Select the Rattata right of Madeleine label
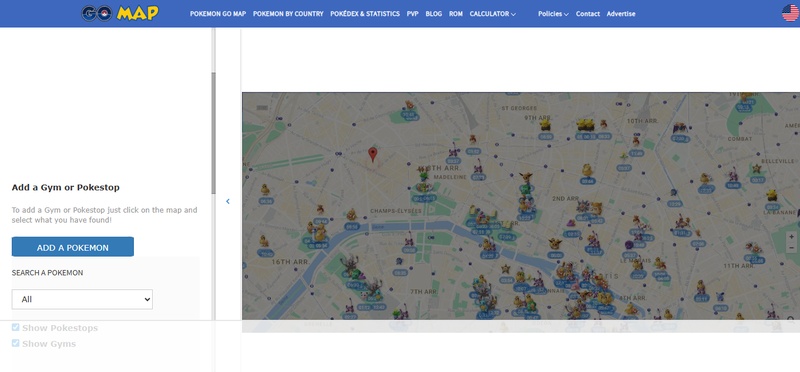 point(478,166)
